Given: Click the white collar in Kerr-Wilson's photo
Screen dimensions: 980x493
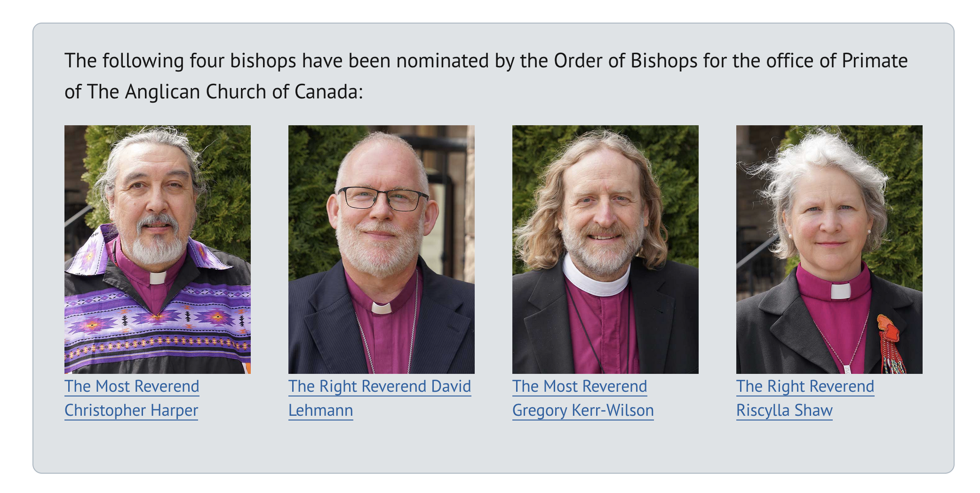Looking at the screenshot, I should 597,279.
